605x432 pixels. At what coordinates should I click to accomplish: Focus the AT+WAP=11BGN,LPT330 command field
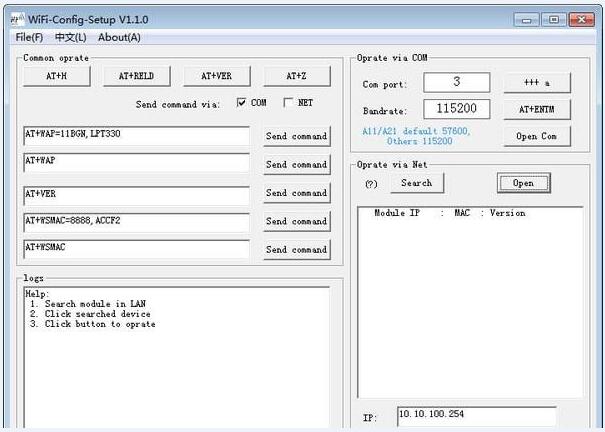pyautogui.click(x=136, y=136)
